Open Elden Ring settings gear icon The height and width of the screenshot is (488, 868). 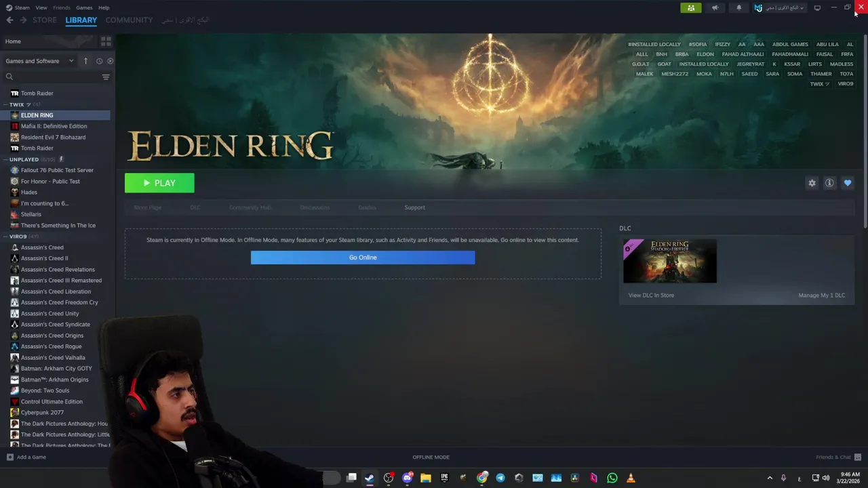point(812,183)
